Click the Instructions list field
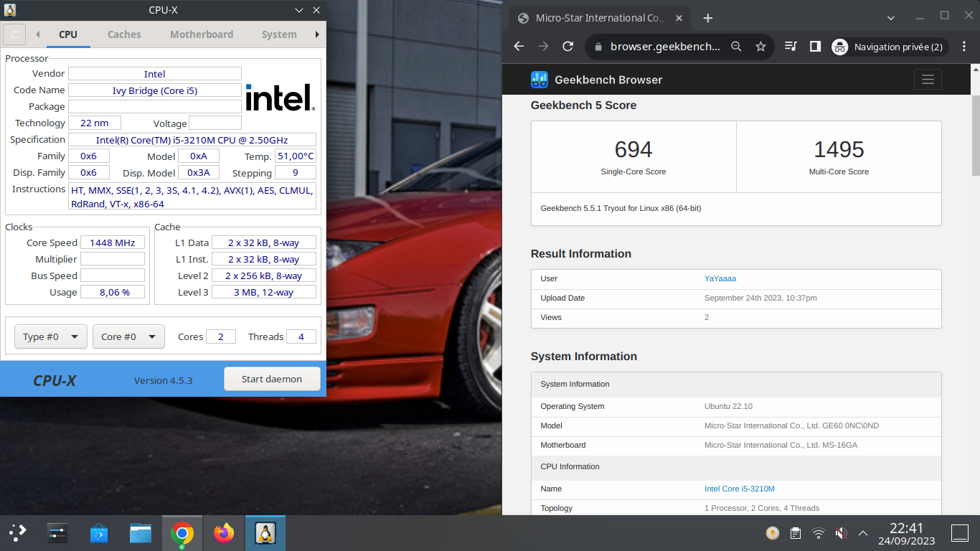 point(192,196)
